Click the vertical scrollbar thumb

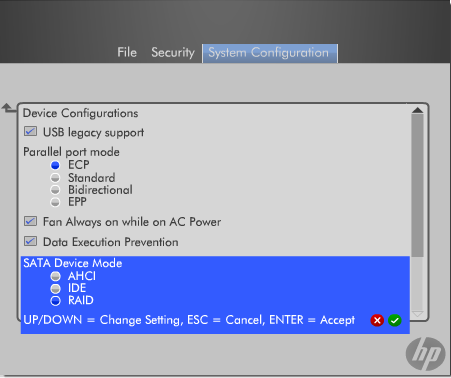tap(417, 185)
